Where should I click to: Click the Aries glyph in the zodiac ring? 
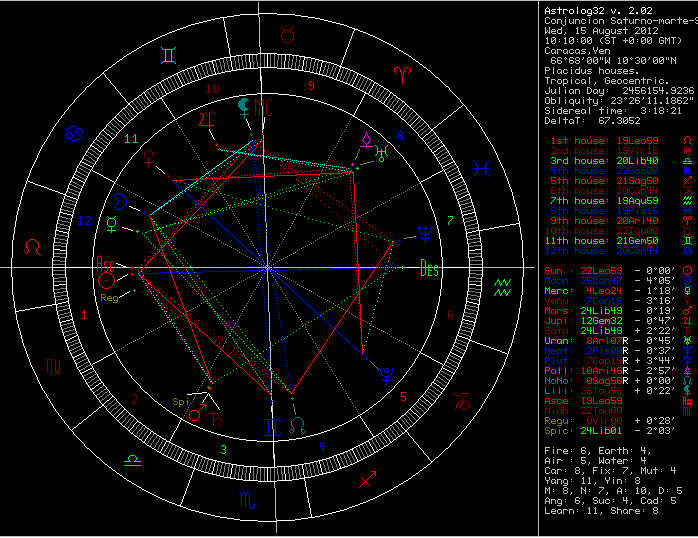(x=402, y=75)
